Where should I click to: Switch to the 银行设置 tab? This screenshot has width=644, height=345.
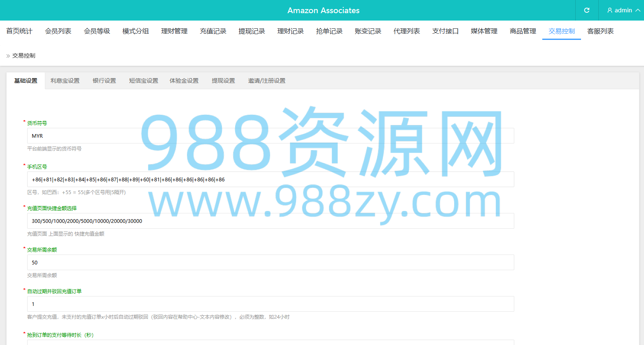(x=104, y=81)
